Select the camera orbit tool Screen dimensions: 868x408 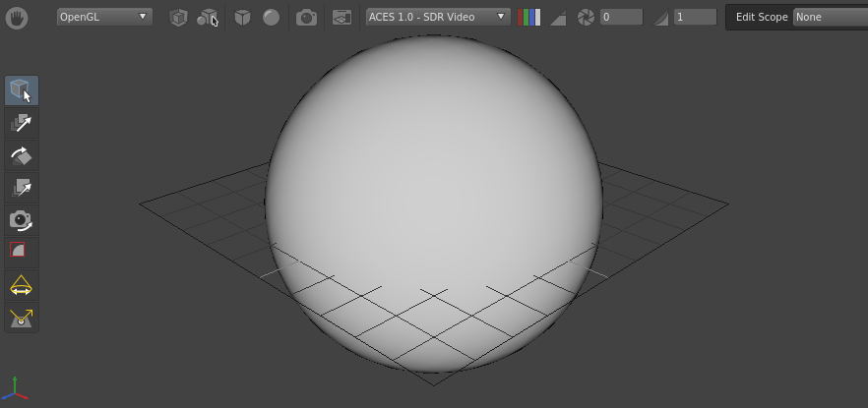(21, 220)
